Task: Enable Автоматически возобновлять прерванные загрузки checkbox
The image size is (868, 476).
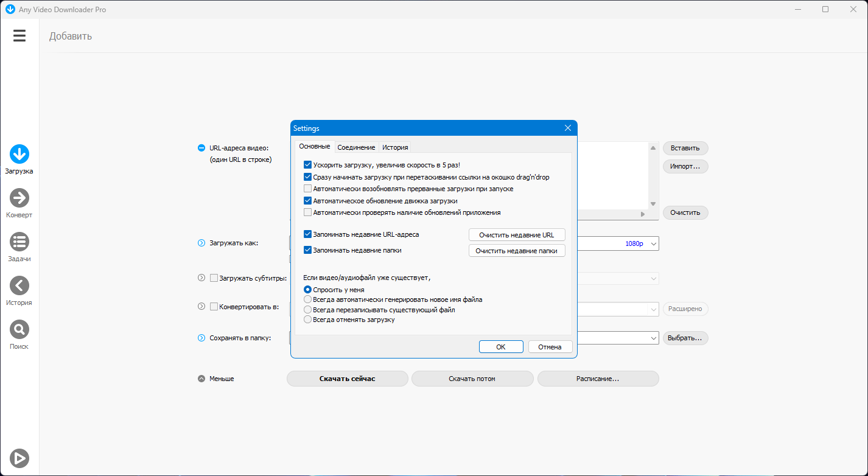Action: [x=307, y=189]
